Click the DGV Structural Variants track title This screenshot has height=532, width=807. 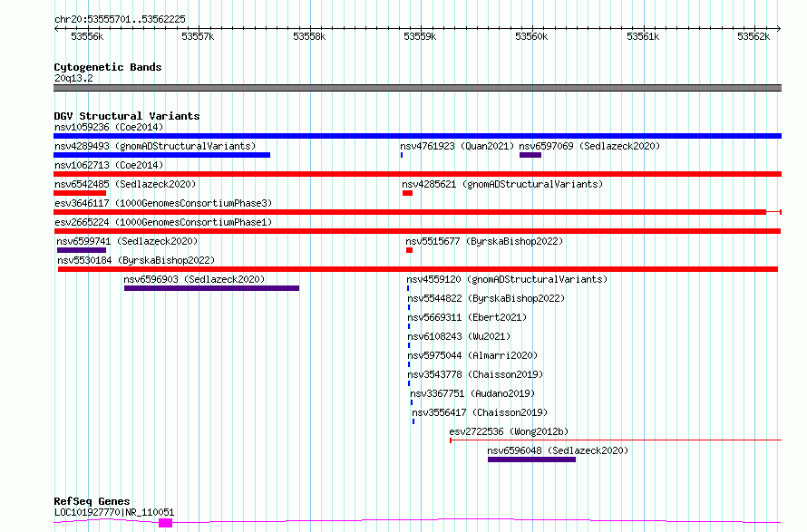click(127, 116)
